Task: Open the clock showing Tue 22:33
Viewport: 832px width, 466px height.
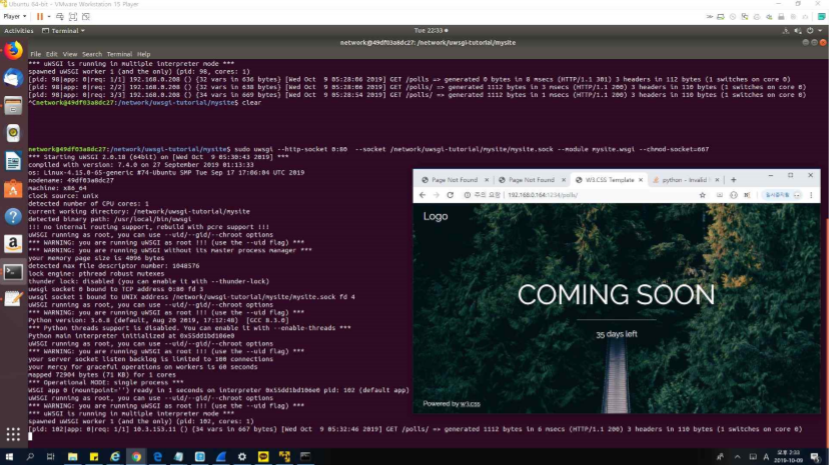Action: pyautogui.click(x=430, y=31)
